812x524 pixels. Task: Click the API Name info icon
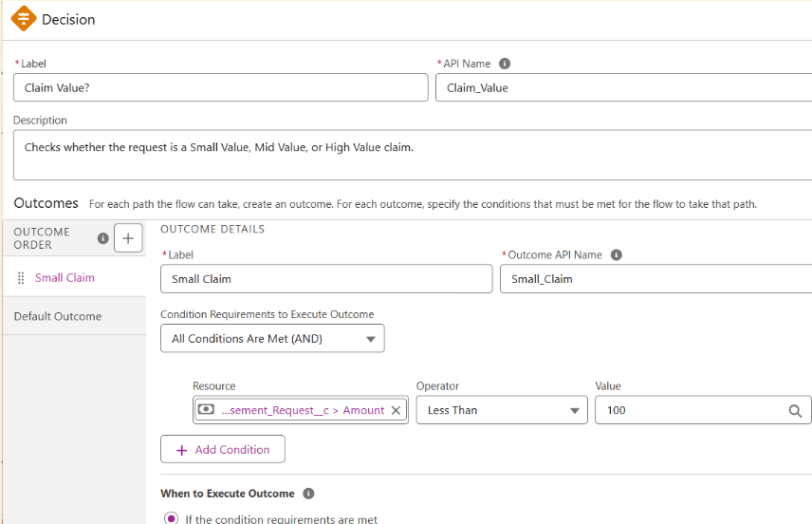pyautogui.click(x=505, y=64)
